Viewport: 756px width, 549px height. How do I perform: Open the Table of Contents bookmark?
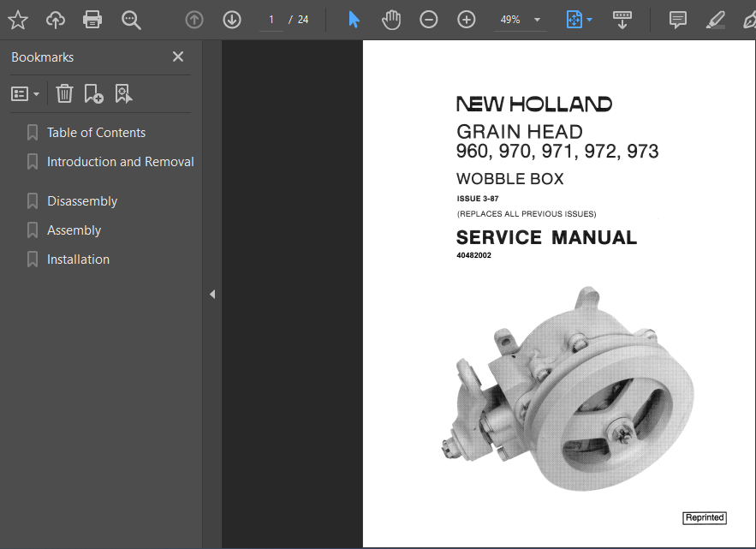pos(95,133)
